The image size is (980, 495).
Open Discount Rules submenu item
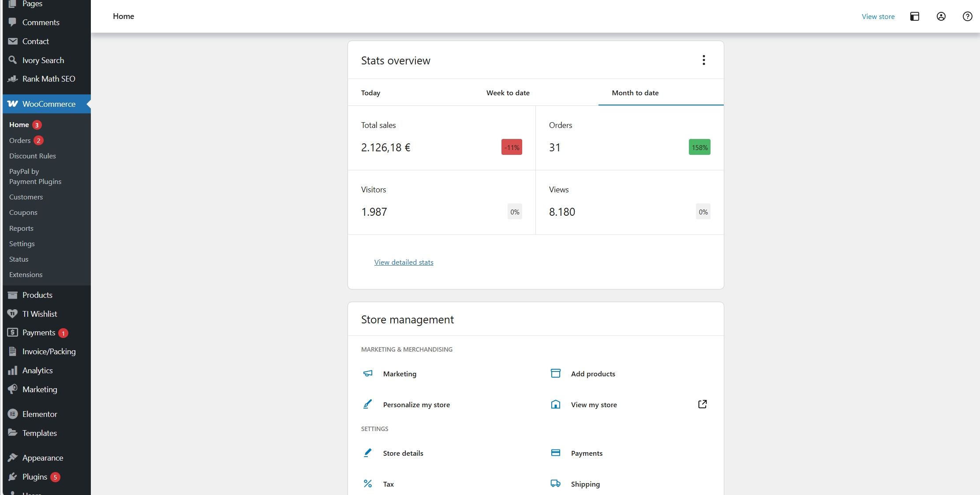point(33,156)
